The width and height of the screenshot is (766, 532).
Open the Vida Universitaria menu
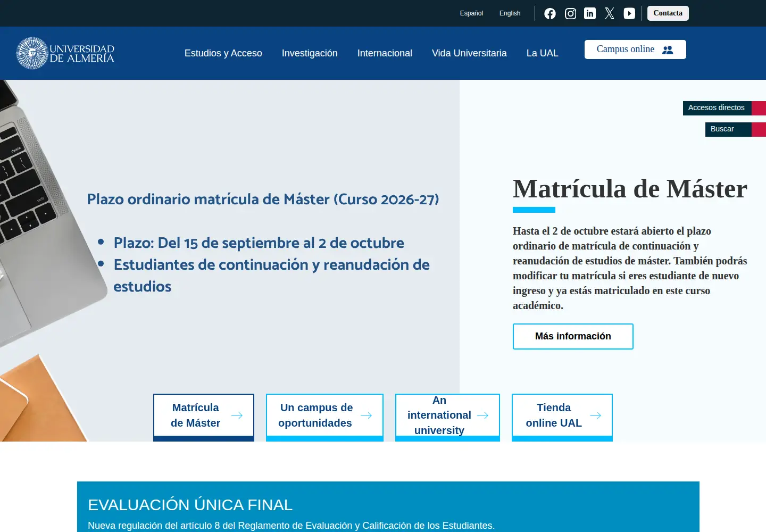(469, 53)
